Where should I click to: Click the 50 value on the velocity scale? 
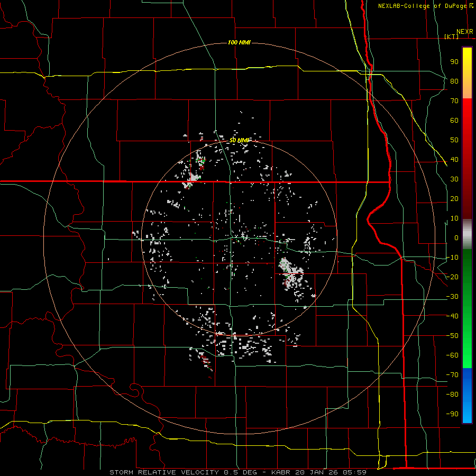pos(454,140)
